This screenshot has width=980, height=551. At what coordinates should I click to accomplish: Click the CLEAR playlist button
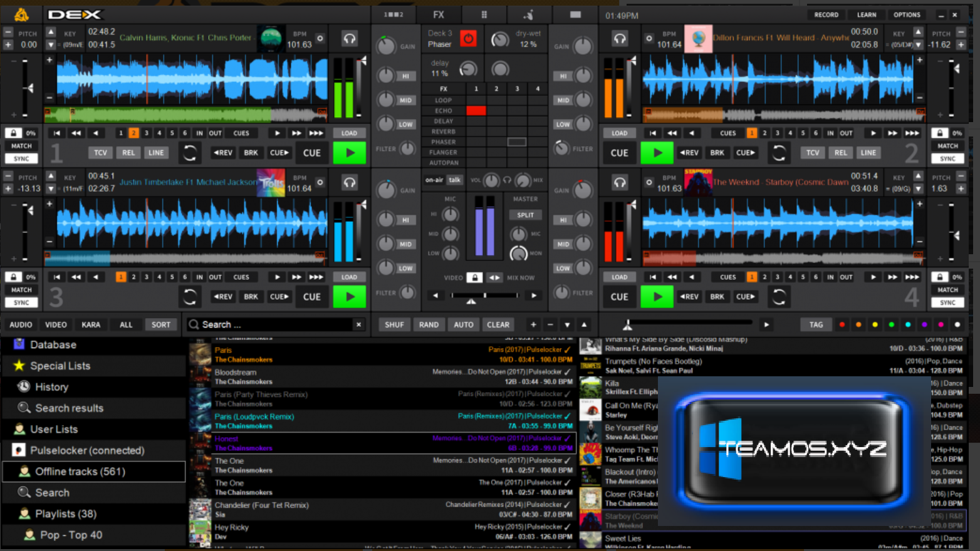coord(498,325)
